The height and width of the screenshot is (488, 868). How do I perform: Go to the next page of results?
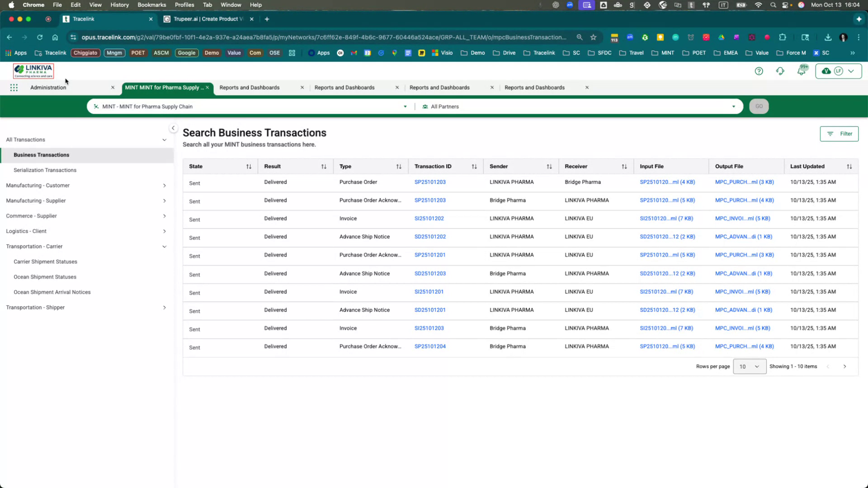[844, 366]
